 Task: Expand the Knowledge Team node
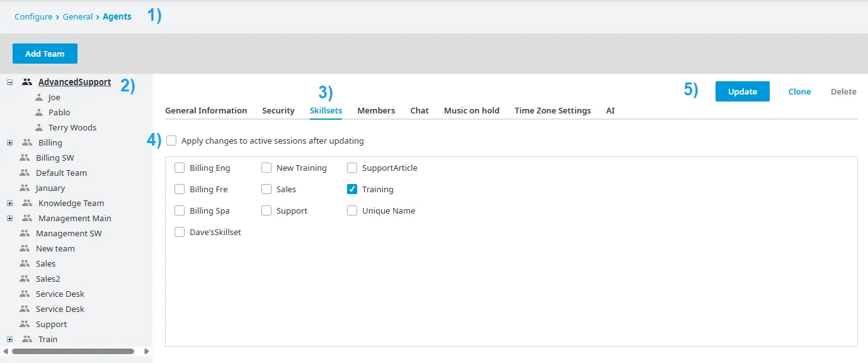pos(9,204)
